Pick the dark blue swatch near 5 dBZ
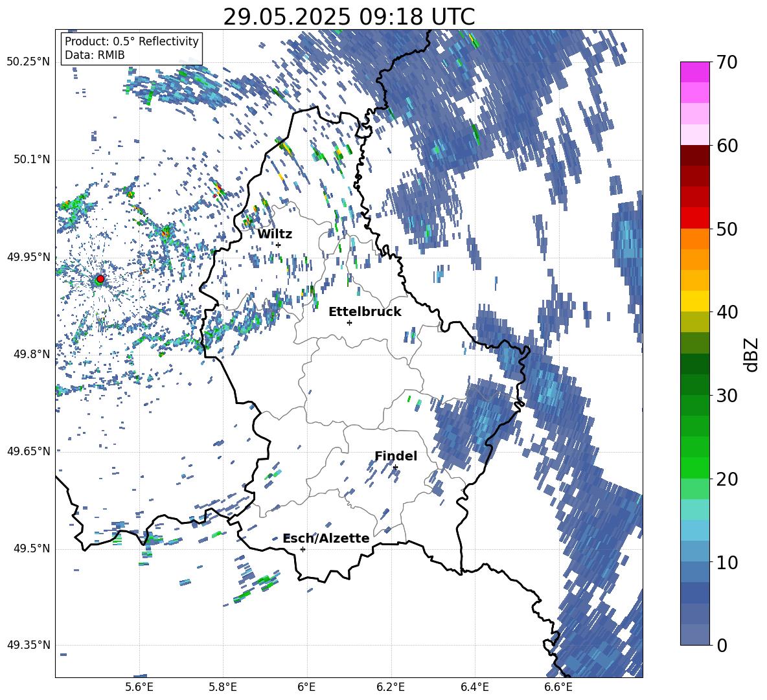Image resolution: width=767 pixels, height=700 pixels. (694, 593)
